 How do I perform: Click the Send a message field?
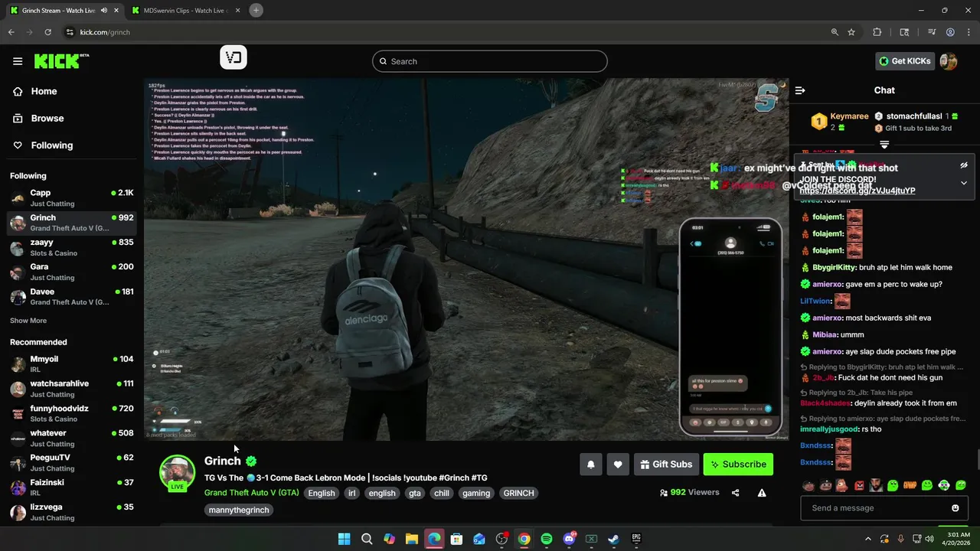(x=884, y=508)
